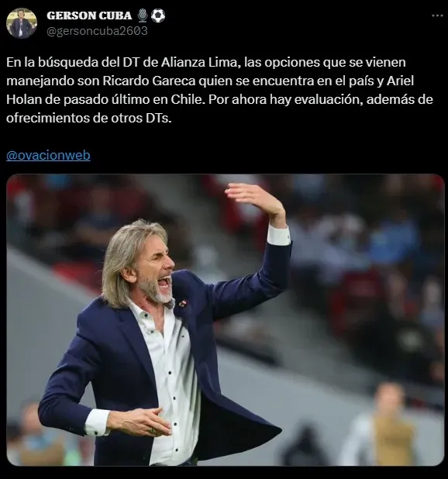Click the coach's lower open hand
The width and height of the screenshot is (448, 479).
pos(140,422)
